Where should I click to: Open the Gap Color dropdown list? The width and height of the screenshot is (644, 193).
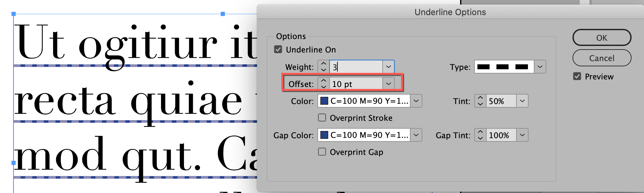[416, 135]
